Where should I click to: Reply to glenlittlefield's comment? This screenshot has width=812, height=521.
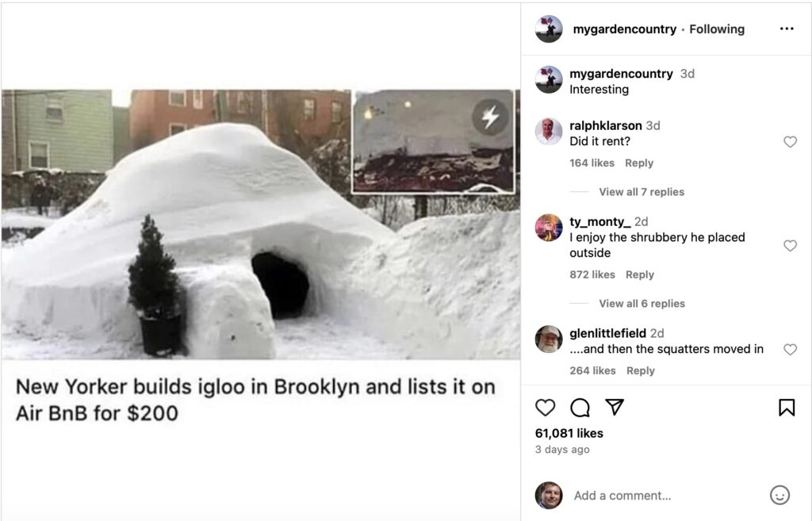pyautogui.click(x=641, y=371)
